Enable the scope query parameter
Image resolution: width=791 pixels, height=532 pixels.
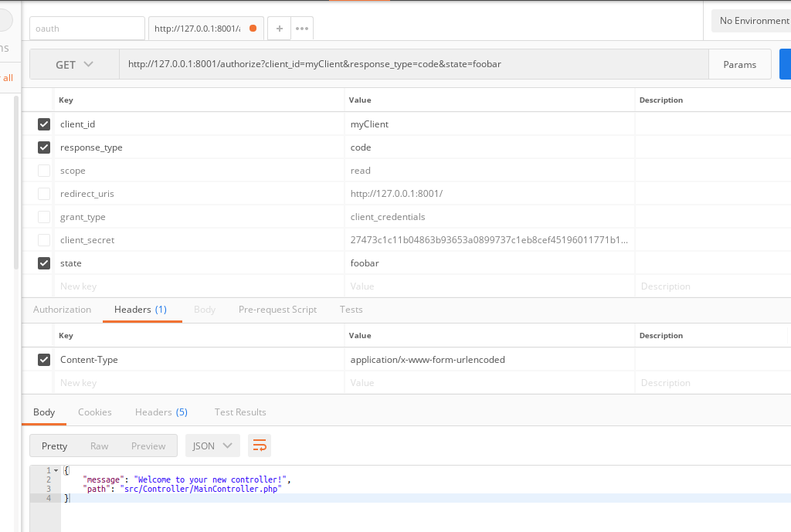point(44,170)
